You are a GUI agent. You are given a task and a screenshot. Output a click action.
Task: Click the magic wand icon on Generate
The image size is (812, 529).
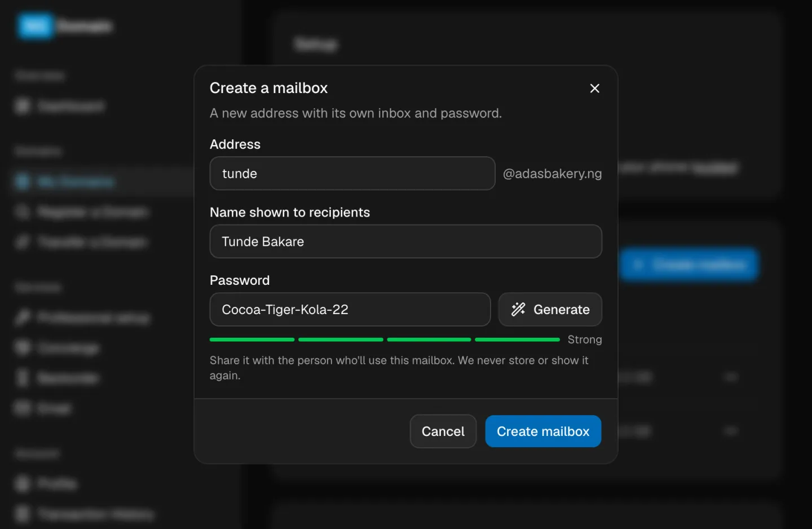pos(518,309)
